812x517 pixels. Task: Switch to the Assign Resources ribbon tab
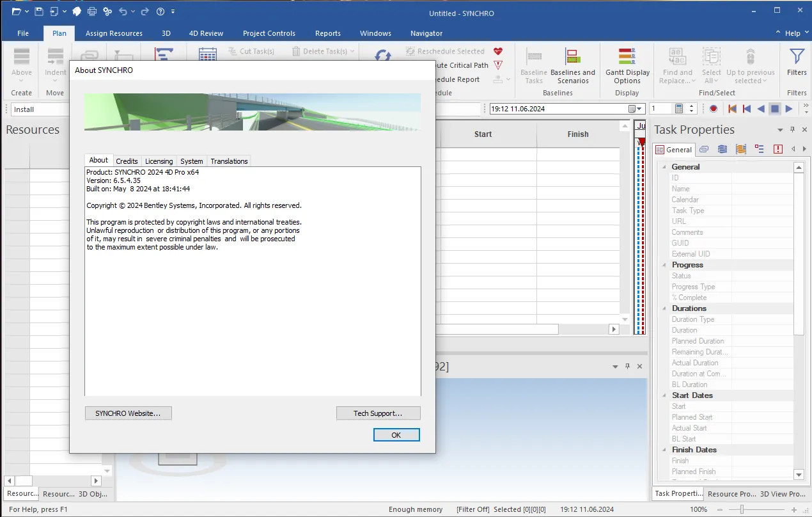114,33
